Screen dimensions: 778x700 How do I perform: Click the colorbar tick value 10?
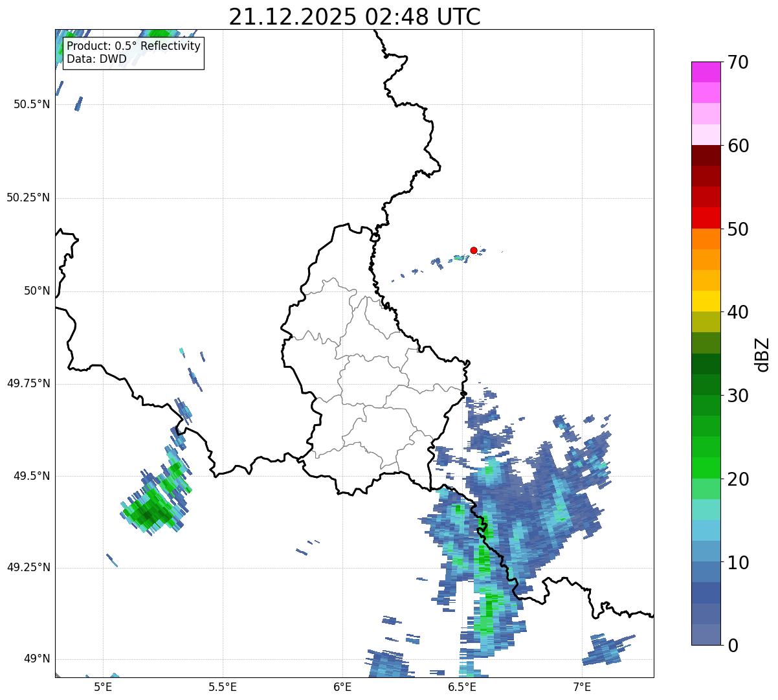click(738, 562)
